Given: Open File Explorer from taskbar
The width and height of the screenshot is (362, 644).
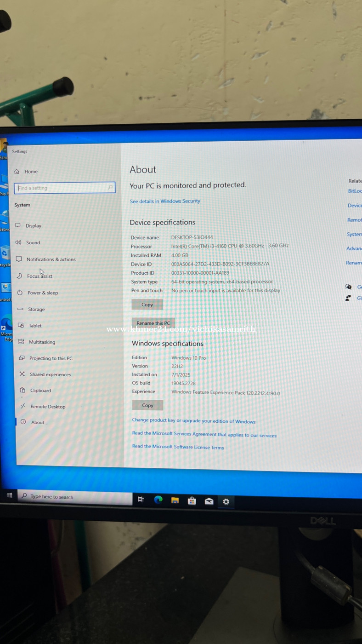Looking at the screenshot, I should [175, 500].
